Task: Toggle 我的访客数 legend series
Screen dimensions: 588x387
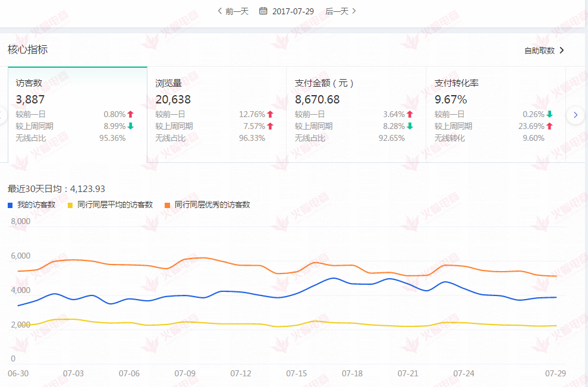Action: tap(36, 204)
